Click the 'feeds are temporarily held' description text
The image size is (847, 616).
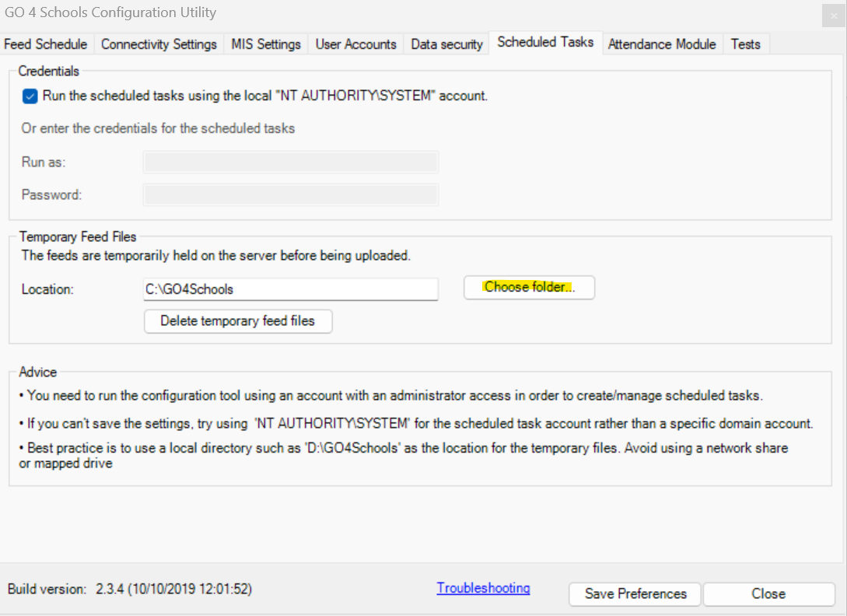(x=216, y=256)
